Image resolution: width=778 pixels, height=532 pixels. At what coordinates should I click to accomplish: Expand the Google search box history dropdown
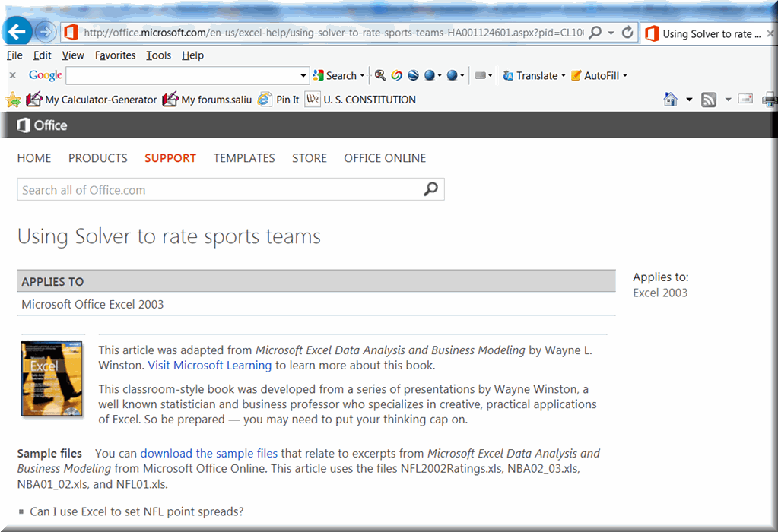(303, 76)
